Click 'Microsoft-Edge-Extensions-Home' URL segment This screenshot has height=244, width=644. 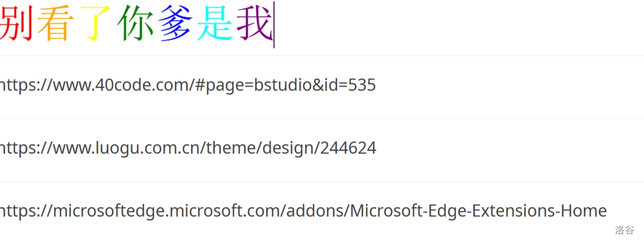tap(478, 211)
